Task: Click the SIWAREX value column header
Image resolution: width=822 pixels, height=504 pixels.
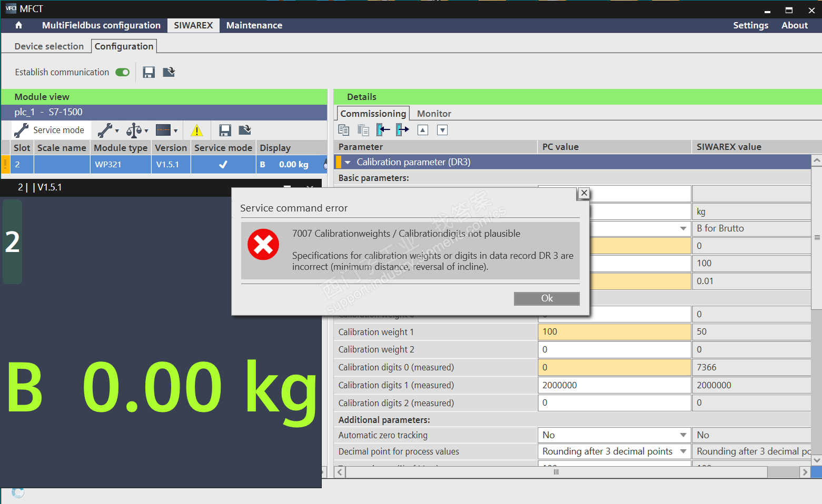Action: [751, 147]
